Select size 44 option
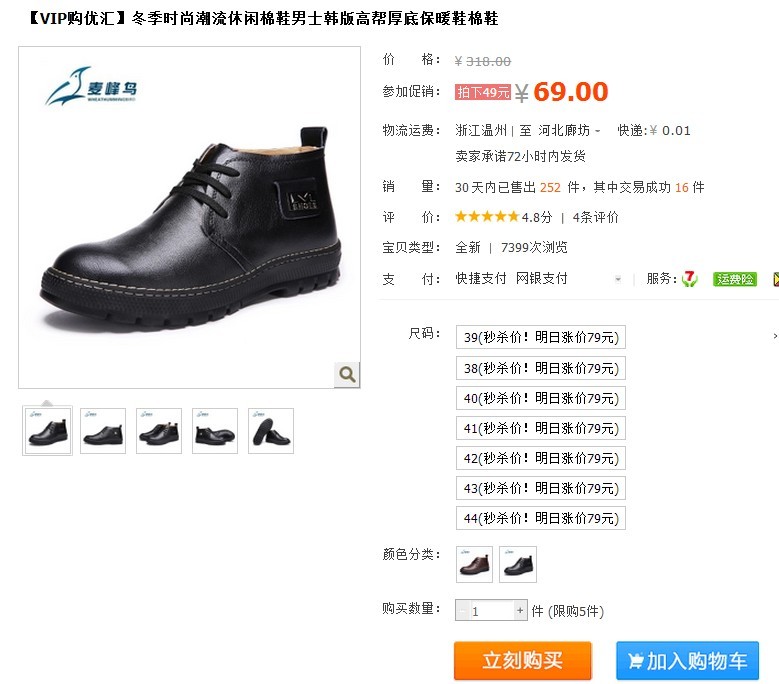779x684 pixels. tap(541, 518)
